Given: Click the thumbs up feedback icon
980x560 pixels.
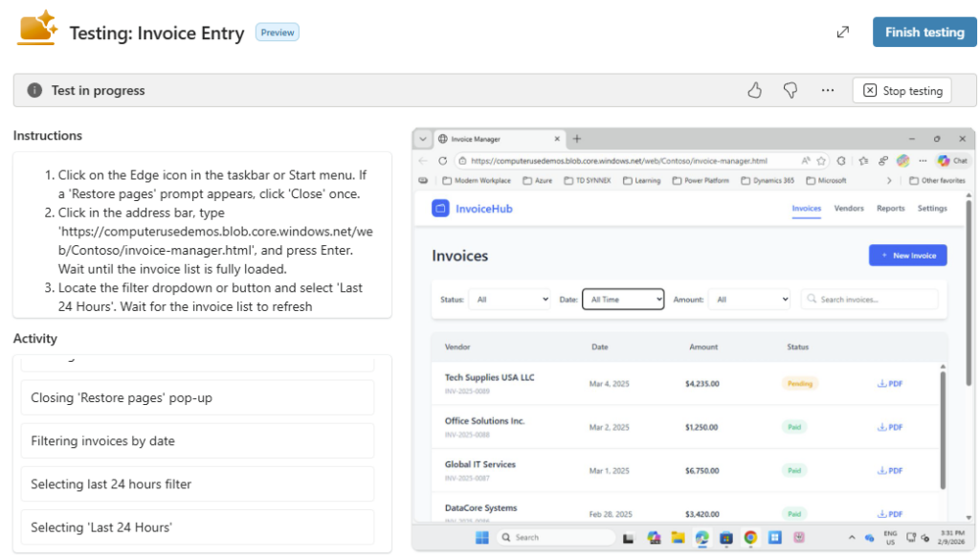Looking at the screenshot, I should [755, 90].
